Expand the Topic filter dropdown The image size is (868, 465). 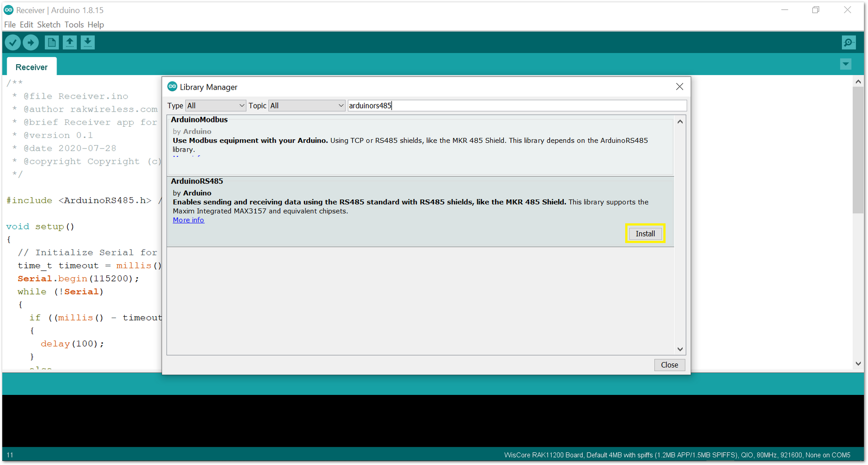[307, 105]
